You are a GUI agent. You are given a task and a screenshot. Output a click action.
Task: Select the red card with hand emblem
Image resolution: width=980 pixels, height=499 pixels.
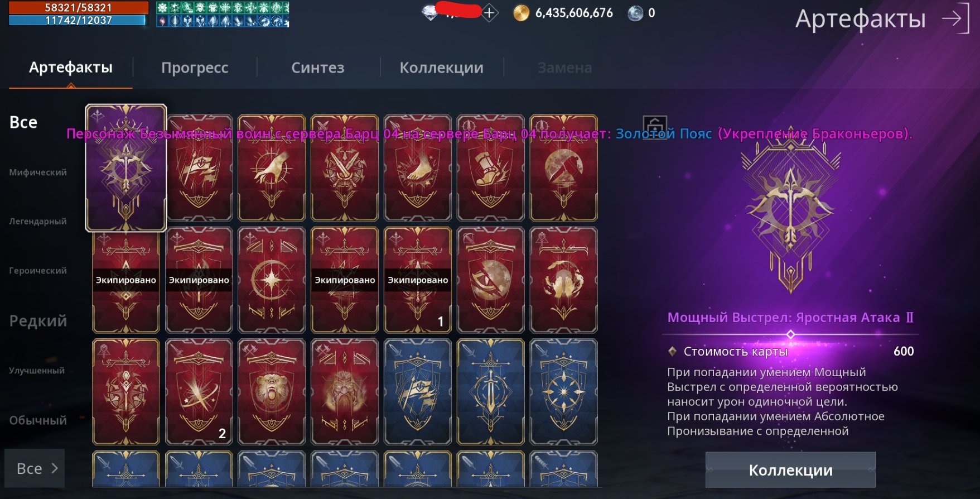coord(272,168)
